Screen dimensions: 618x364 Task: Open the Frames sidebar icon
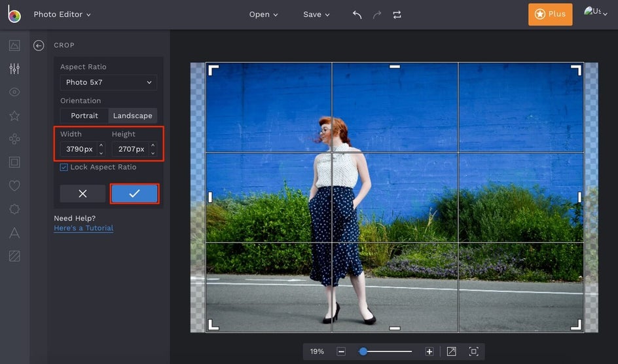pos(14,162)
